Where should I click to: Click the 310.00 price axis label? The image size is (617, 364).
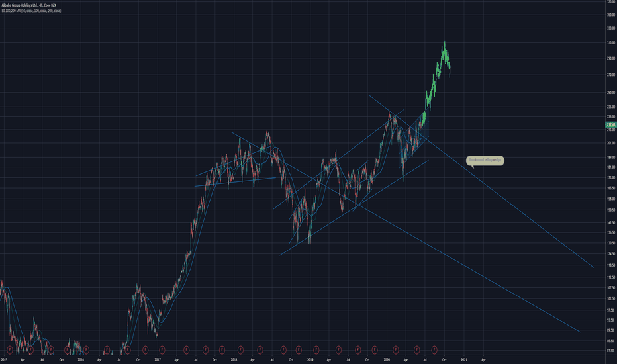coord(611,43)
